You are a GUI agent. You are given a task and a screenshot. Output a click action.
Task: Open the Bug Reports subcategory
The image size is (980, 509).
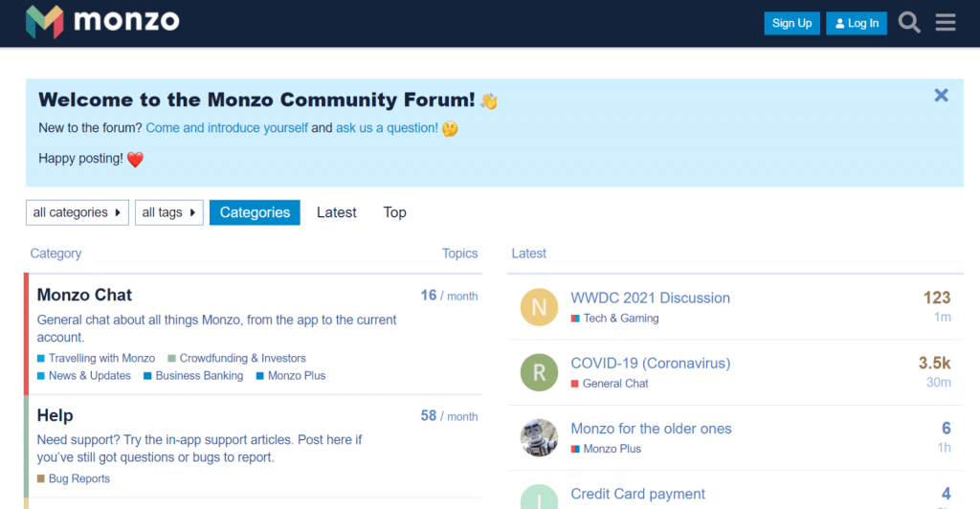[x=73, y=478]
